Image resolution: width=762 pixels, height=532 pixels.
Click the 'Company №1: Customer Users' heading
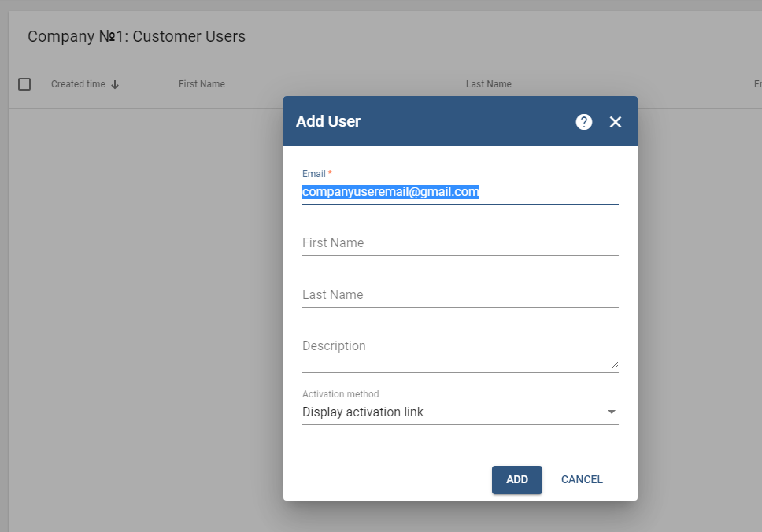[x=136, y=36]
